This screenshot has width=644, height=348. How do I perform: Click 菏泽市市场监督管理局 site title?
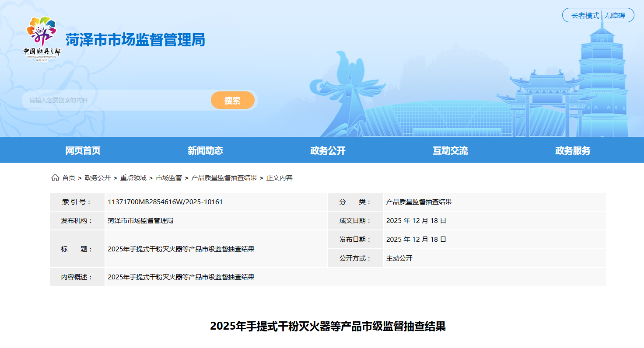tap(135, 40)
